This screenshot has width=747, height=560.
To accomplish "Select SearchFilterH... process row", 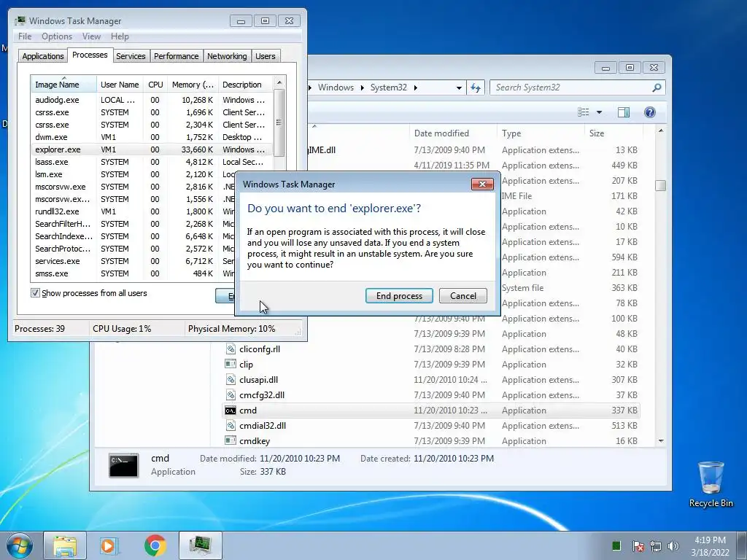I will click(x=133, y=224).
